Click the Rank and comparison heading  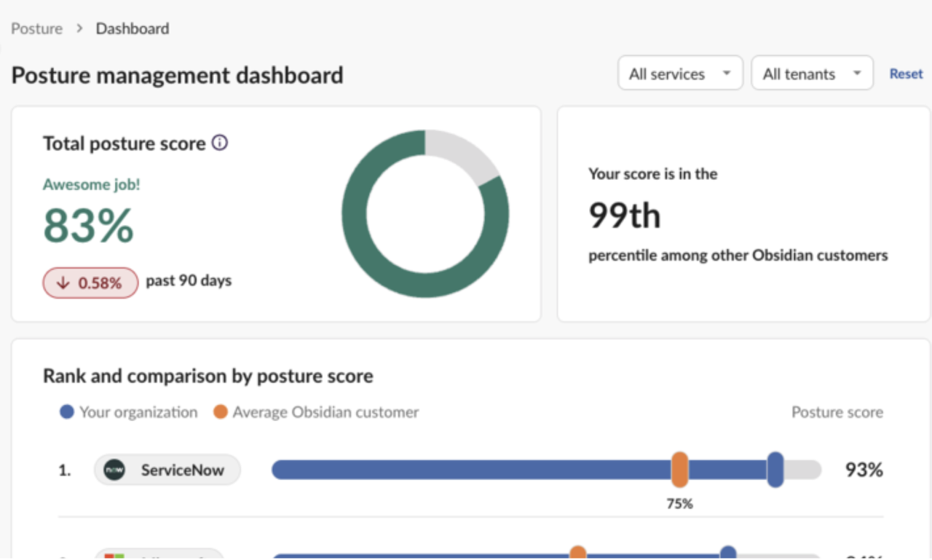(x=208, y=376)
